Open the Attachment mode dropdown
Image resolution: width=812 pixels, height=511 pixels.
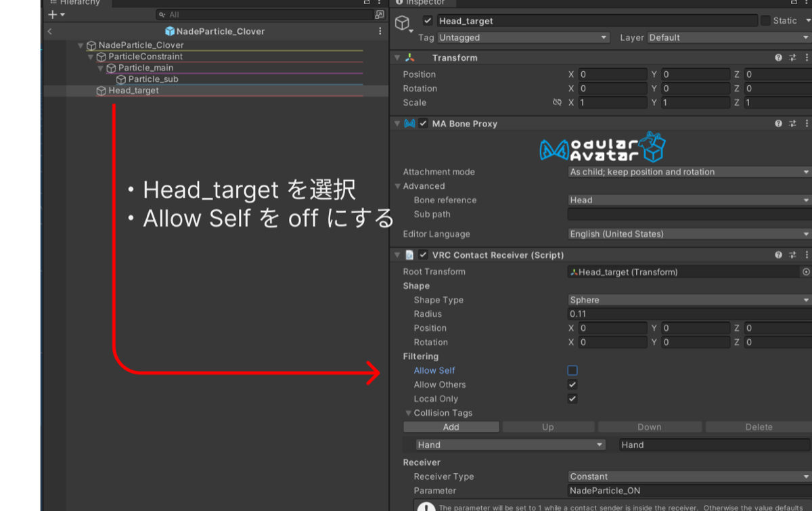690,172
